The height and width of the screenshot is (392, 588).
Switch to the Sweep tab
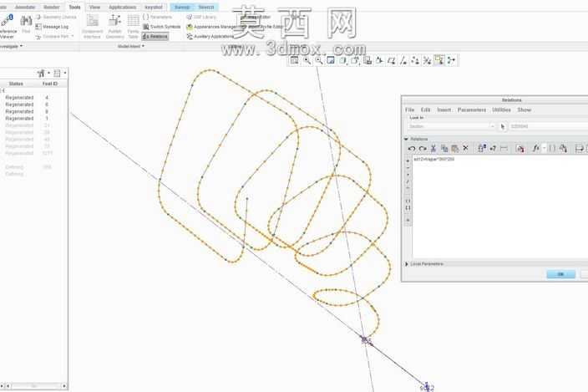[x=182, y=7]
